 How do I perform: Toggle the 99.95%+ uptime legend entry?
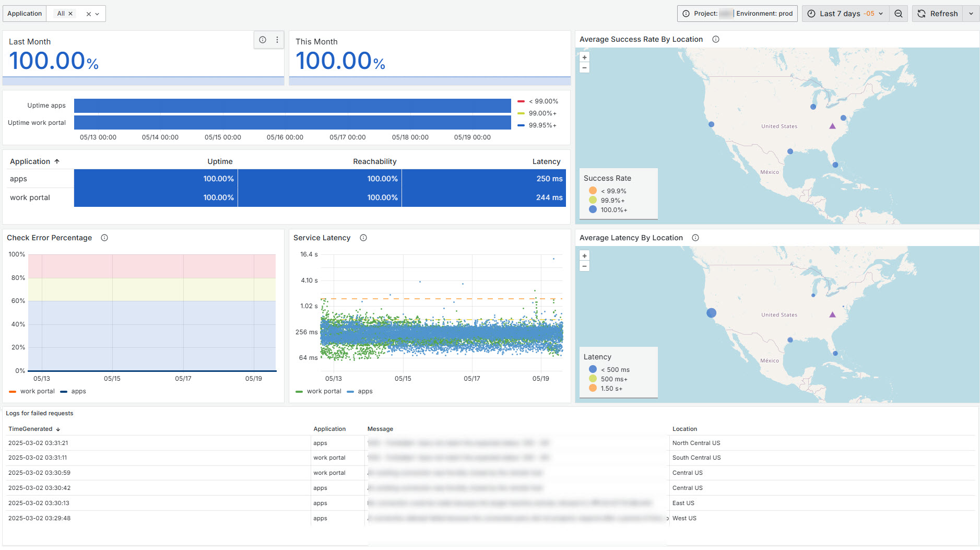[542, 125]
